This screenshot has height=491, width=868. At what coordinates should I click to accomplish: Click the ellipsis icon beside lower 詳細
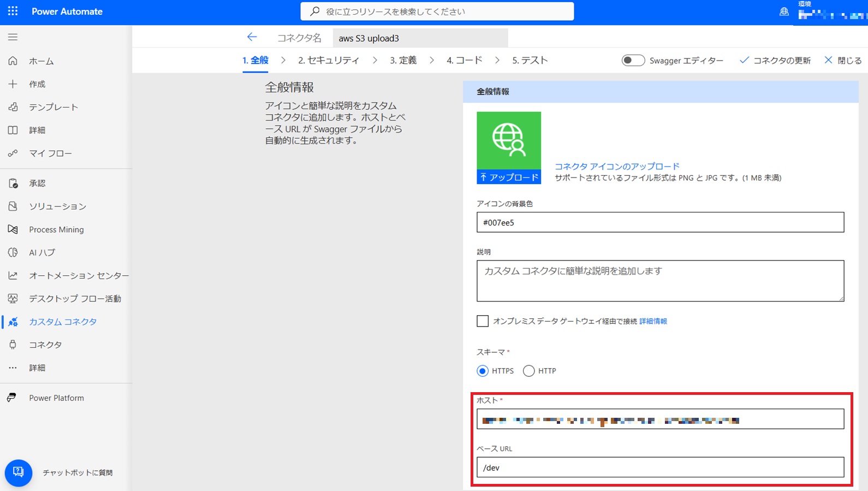pos(13,368)
